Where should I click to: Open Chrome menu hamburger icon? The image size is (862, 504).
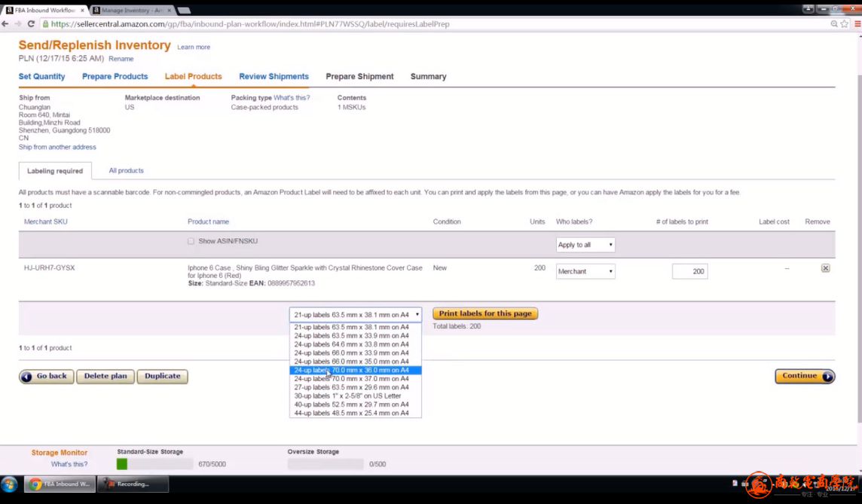[x=857, y=24]
